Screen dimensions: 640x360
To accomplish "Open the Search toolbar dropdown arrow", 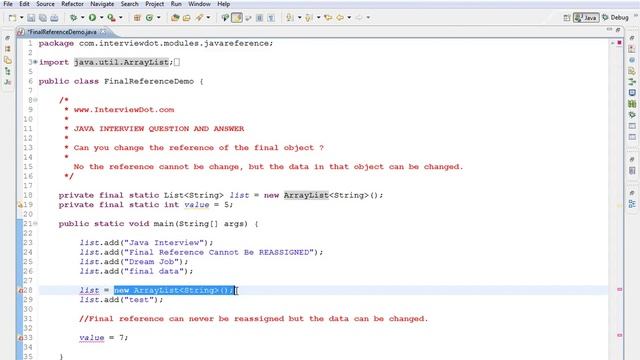I will coord(208,18).
